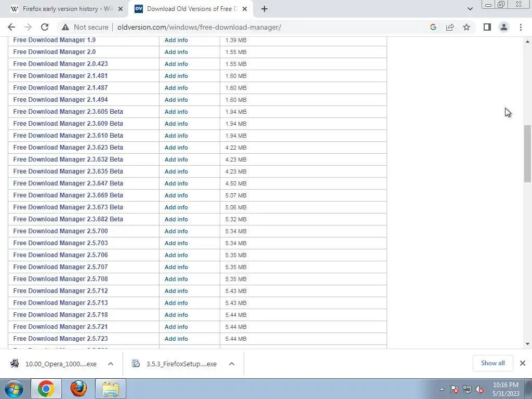Launch Firefox from the taskbar
The image size is (532, 399).
point(78,389)
